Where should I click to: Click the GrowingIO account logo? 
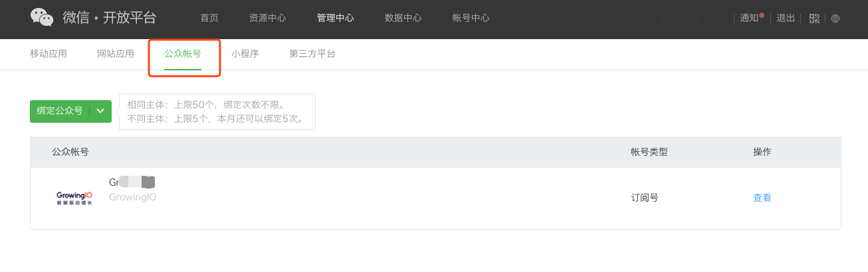point(74,198)
